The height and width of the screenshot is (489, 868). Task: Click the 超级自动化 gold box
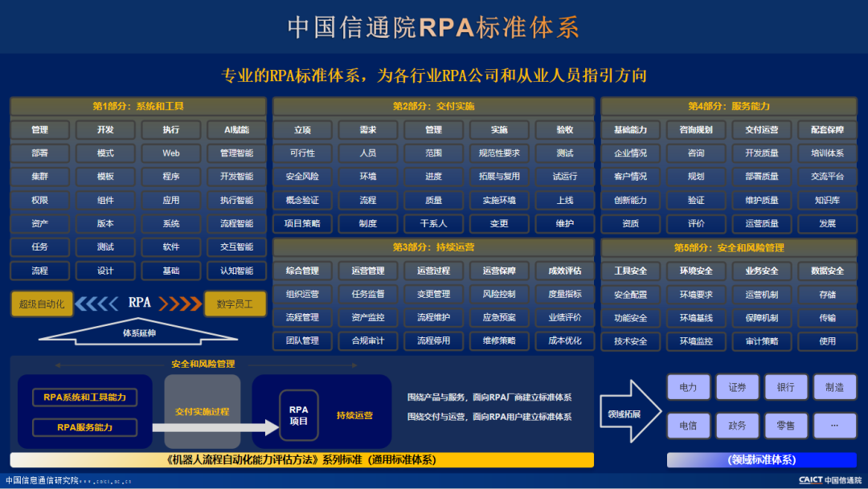[x=42, y=304]
